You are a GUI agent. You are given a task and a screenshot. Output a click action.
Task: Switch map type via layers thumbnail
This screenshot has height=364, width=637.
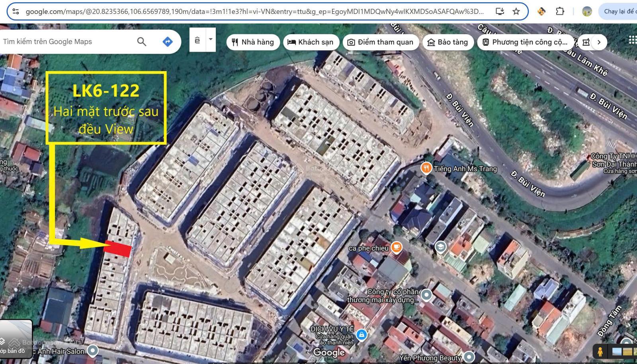coord(16,338)
